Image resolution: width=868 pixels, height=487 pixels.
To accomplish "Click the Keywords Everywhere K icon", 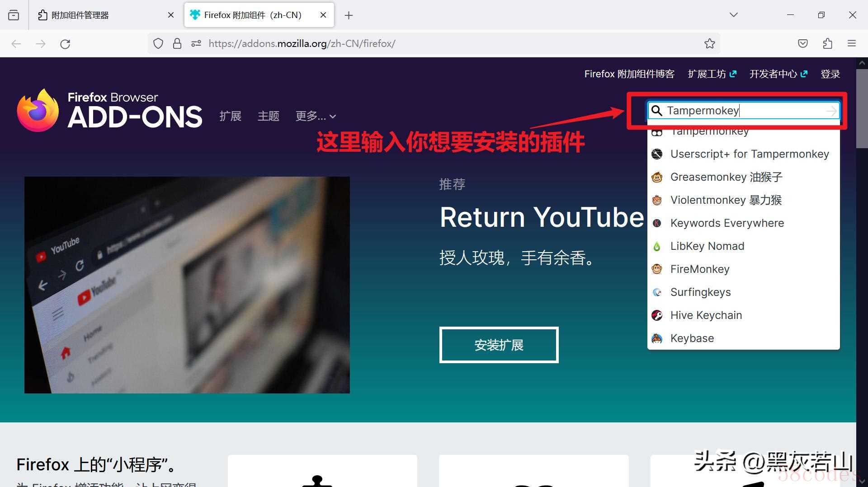I will click(657, 223).
